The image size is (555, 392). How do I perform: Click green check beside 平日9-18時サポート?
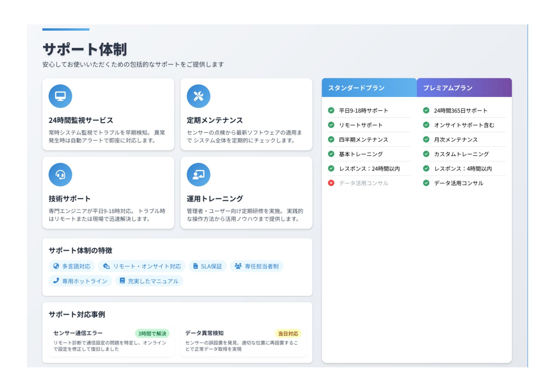[331, 110]
